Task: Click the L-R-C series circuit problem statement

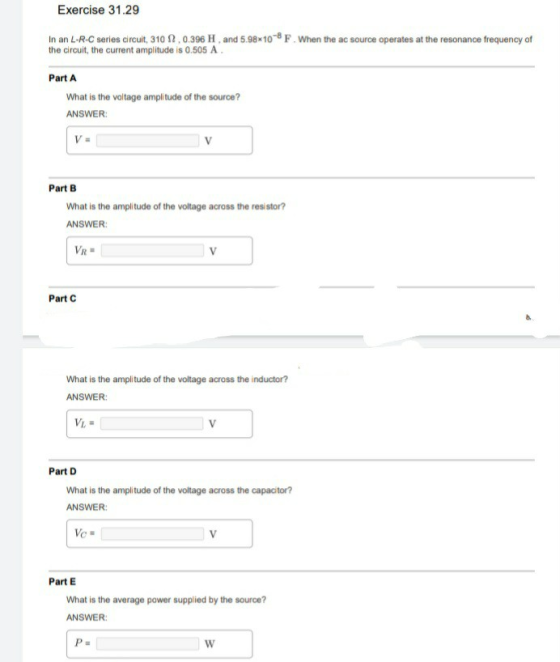Action: 290,45
